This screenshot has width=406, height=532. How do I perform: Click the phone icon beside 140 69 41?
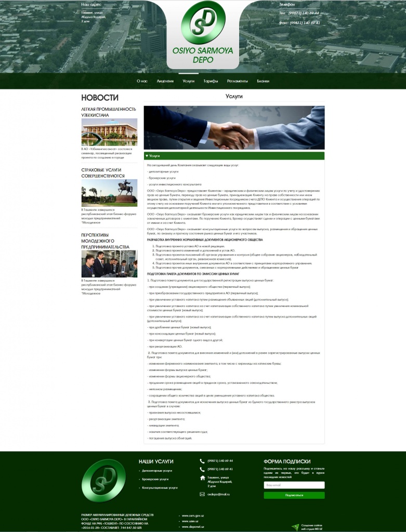click(x=202, y=469)
